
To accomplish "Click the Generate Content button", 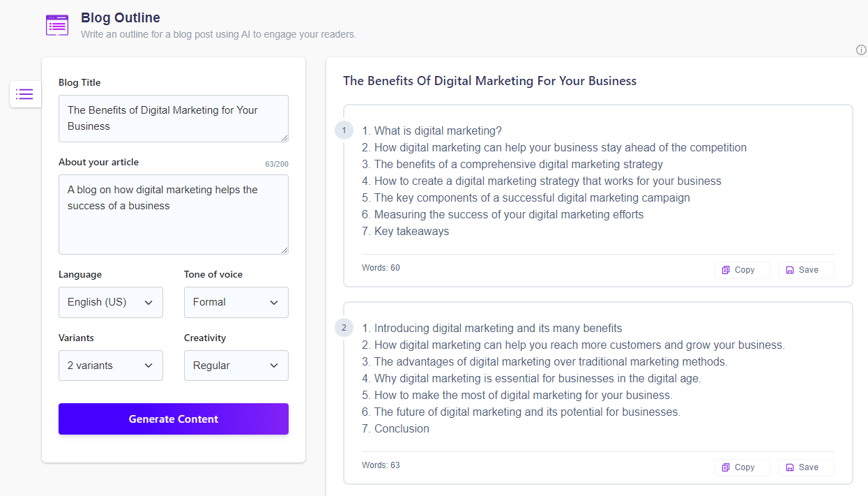I will (x=173, y=419).
